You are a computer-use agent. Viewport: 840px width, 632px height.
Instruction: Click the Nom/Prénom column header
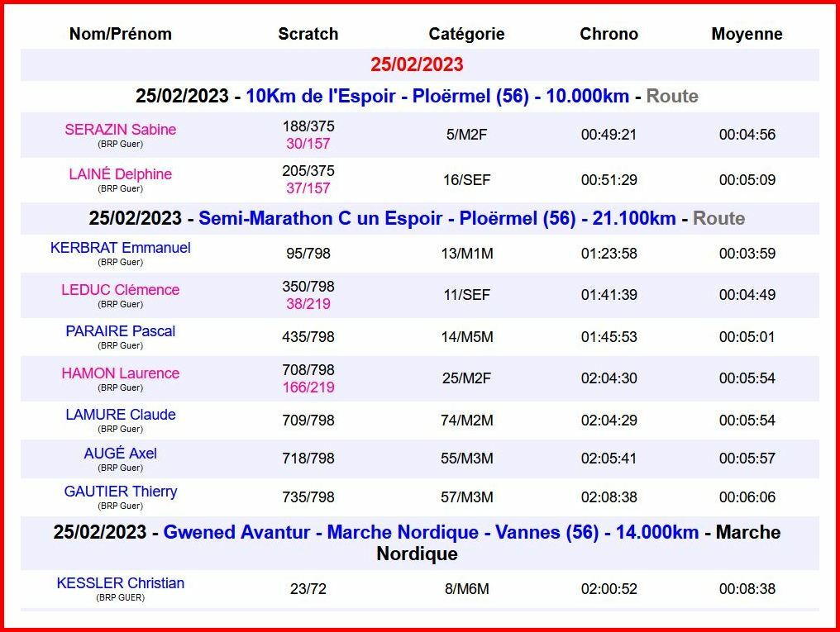(121, 34)
